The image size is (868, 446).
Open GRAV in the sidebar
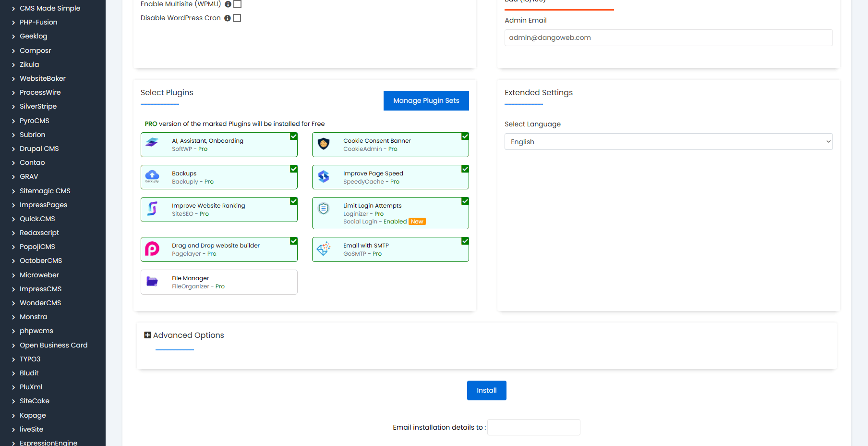(29, 176)
